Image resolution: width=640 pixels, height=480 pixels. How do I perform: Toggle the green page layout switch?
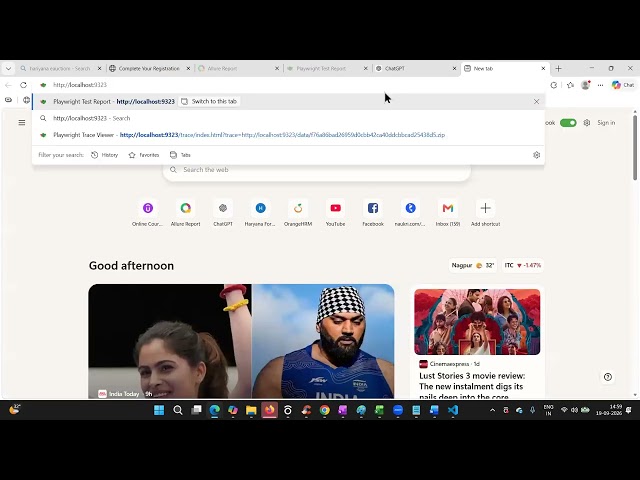click(568, 123)
